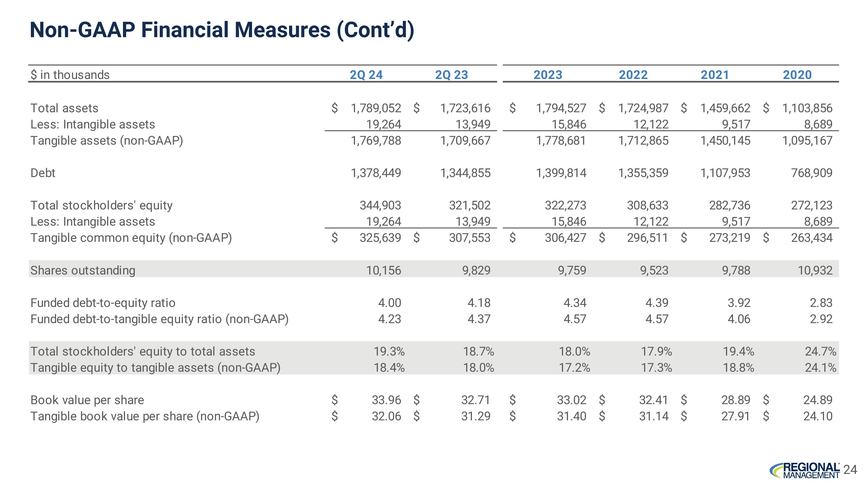
Task: Click the 2023 column header
Action: tap(547, 75)
